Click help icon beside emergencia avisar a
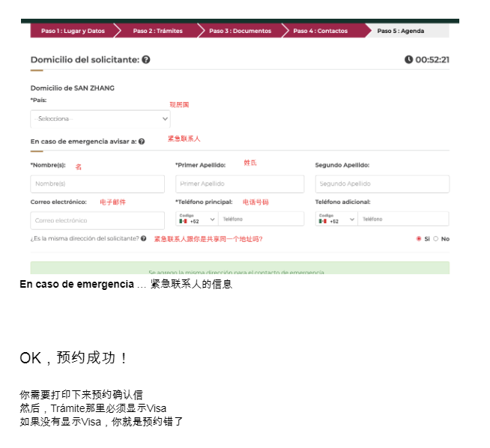 (x=142, y=141)
